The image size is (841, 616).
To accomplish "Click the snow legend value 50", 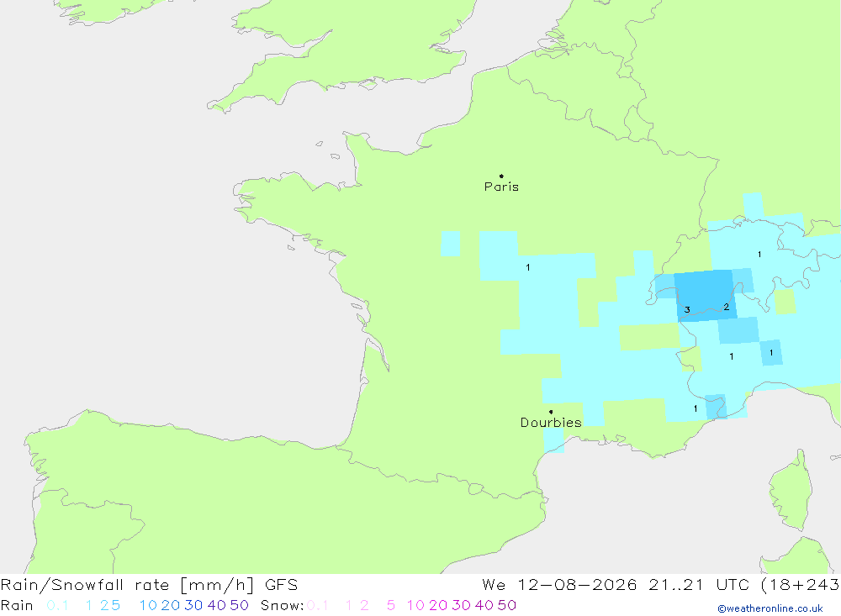I will (x=507, y=605).
